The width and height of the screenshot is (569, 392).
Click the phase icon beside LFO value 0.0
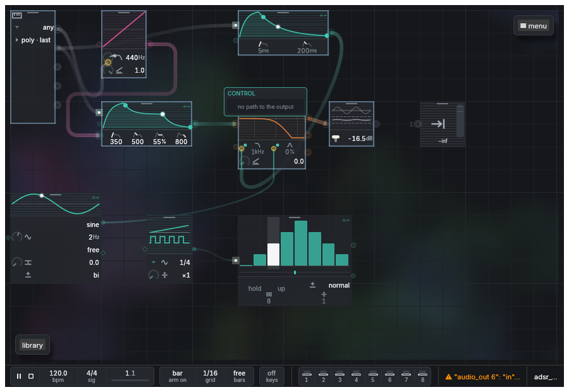[x=28, y=262]
